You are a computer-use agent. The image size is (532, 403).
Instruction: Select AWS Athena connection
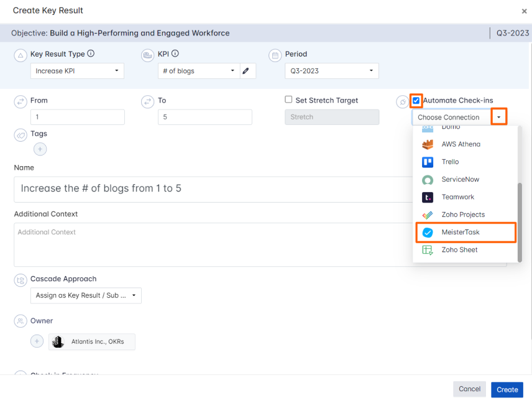465,144
